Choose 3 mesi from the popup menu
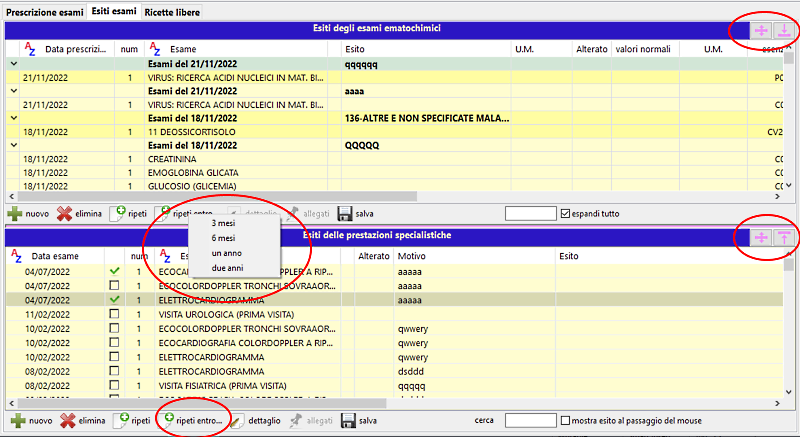This screenshot has width=800, height=437. [x=223, y=223]
